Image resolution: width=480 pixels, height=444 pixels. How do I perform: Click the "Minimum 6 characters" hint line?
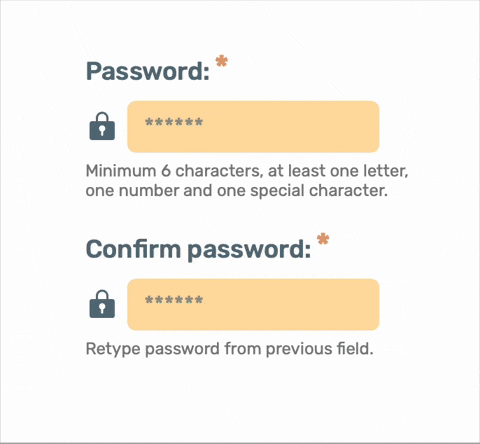(247, 171)
